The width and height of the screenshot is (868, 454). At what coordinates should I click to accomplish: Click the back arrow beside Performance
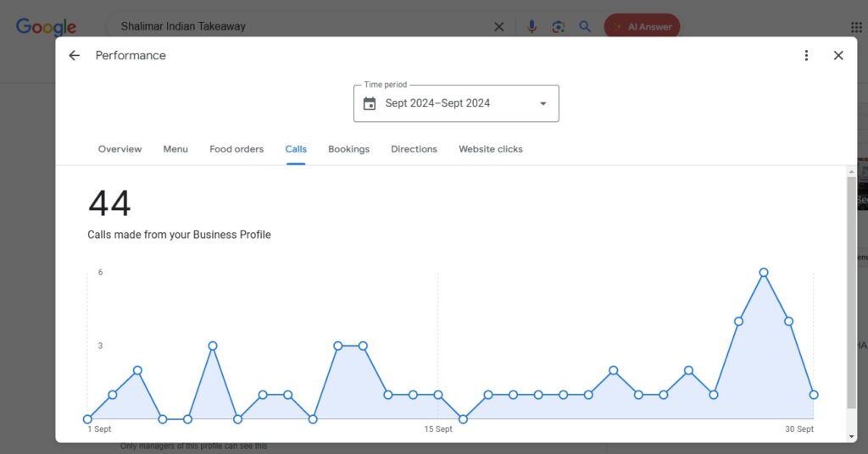click(75, 56)
